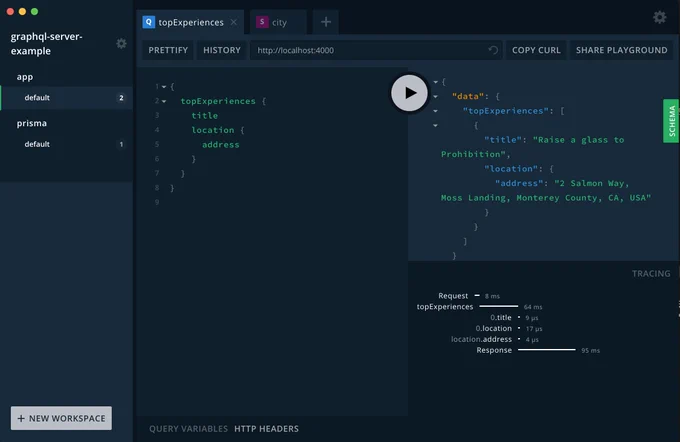Select the prisma project in the sidebar

click(x=32, y=123)
